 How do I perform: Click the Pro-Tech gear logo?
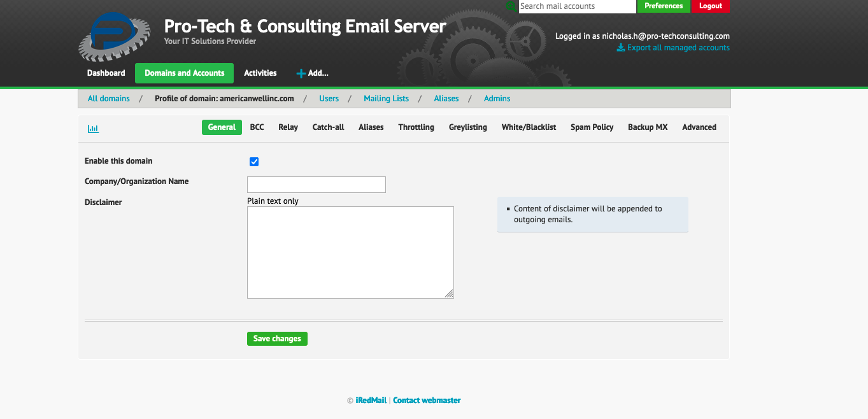115,36
